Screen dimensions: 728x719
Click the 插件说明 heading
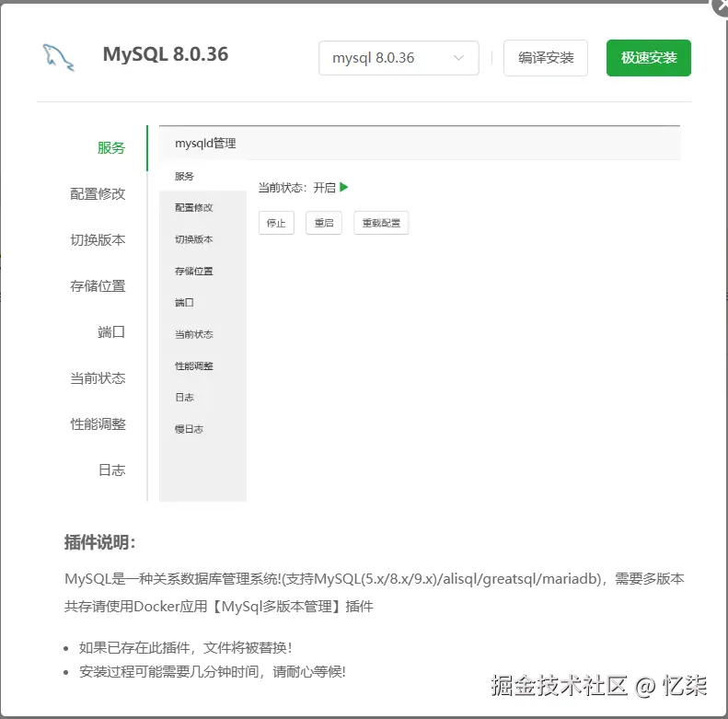[99, 542]
